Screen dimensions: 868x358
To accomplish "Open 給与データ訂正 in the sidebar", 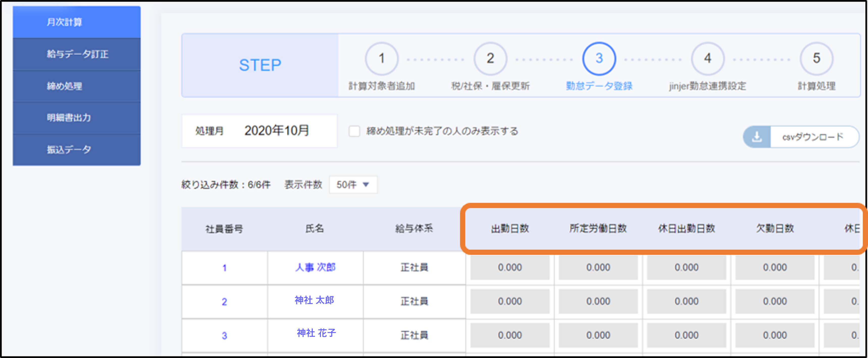I will click(x=76, y=54).
